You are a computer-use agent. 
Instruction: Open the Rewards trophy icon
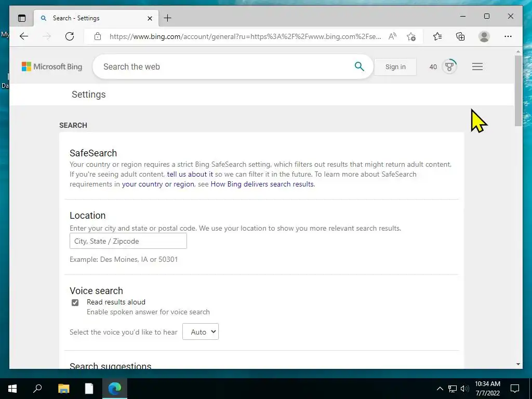pos(449,66)
